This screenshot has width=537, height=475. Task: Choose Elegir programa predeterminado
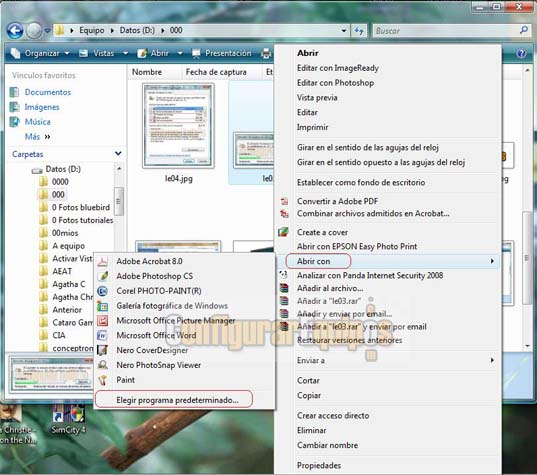tap(177, 400)
